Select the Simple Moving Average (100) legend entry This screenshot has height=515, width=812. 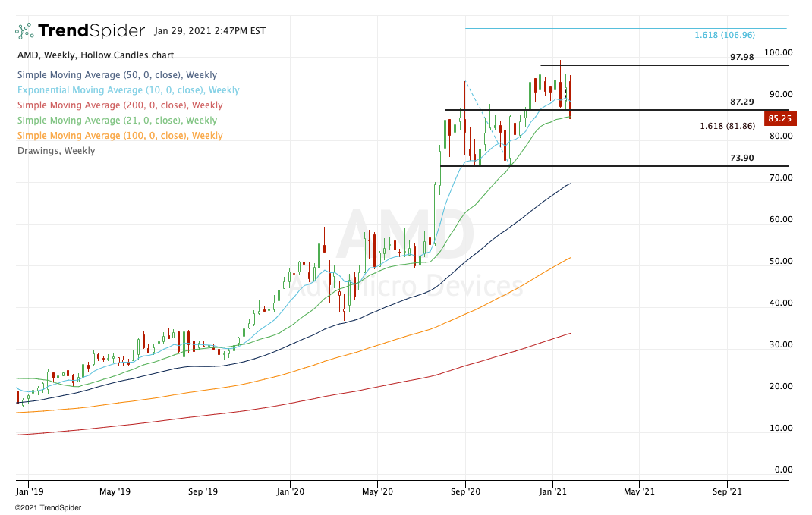120,136
